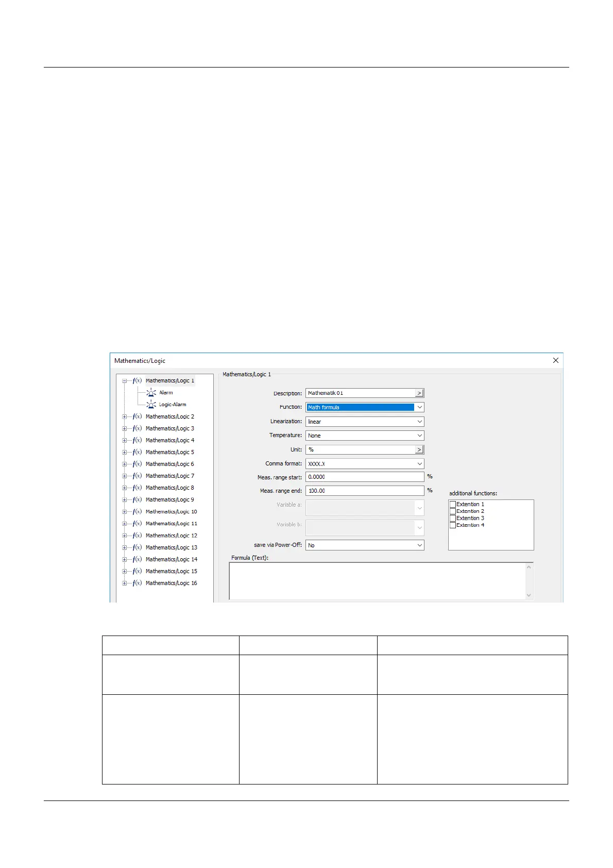Enable the Extention 1 checkbox
Screen dimensions: 613x868
pyautogui.click(x=453, y=505)
